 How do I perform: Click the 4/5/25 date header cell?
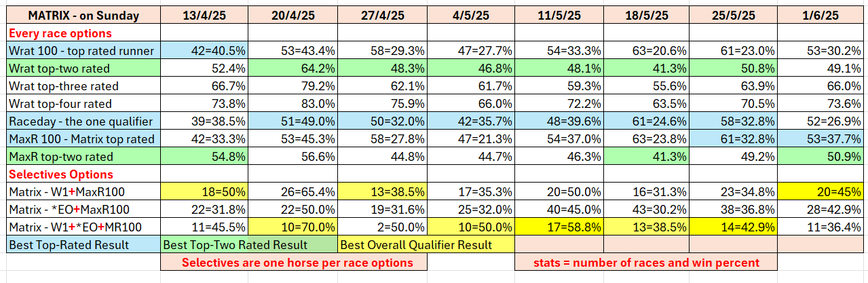click(x=471, y=15)
